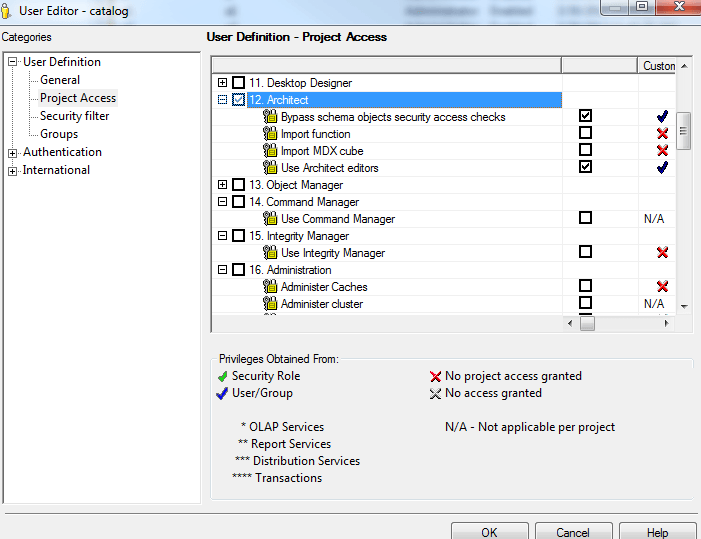Click the lock icon beside Use Command Manager

pos(270,219)
